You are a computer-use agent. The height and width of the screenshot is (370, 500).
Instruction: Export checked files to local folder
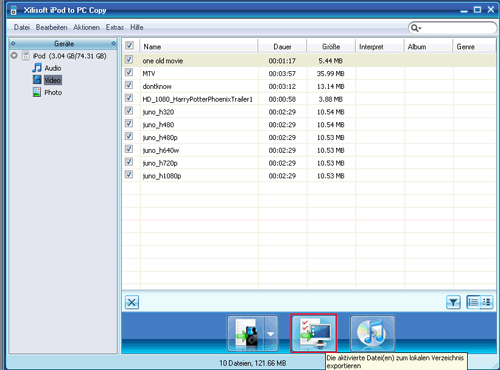tap(314, 333)
